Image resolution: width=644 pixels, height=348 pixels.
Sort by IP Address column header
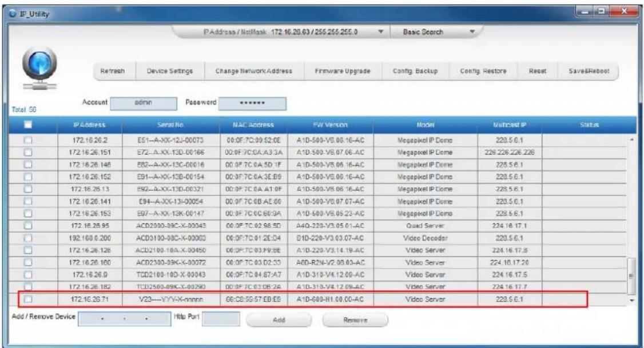pyautogui.click(x=90, y=125)
